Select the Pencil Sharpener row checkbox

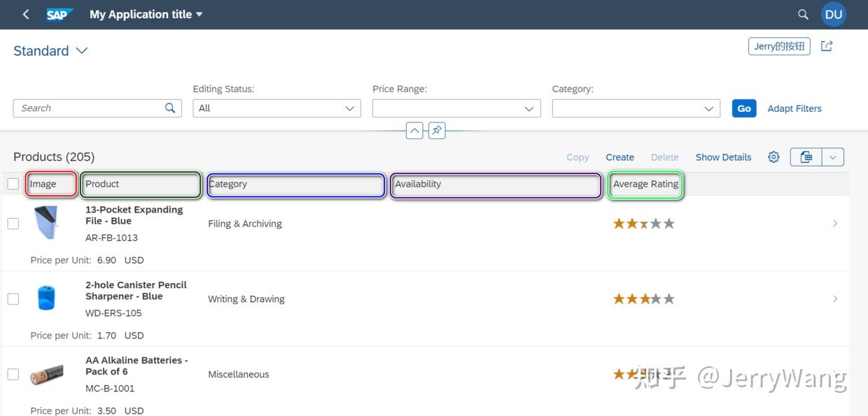pyautogui.click(x=13, y=299)
